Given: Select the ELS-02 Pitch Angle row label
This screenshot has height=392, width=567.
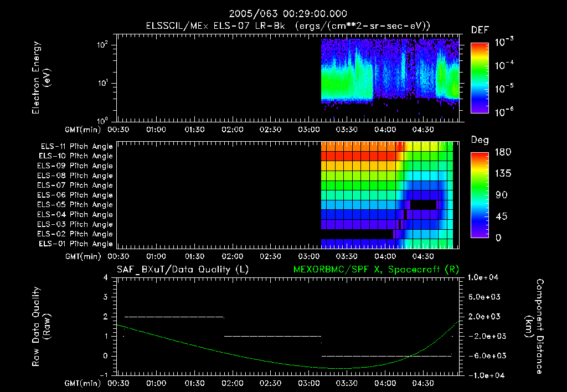Looking at the screenshot, I should coord(75,234).
